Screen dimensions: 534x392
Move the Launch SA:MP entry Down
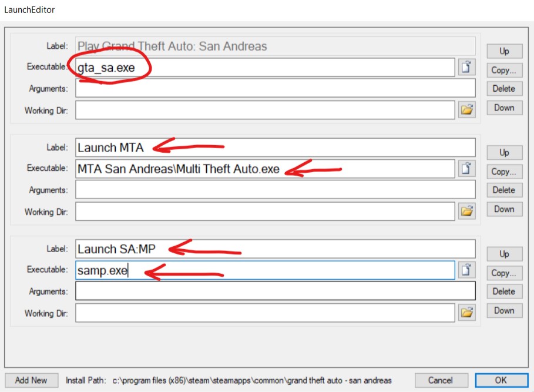505,311
